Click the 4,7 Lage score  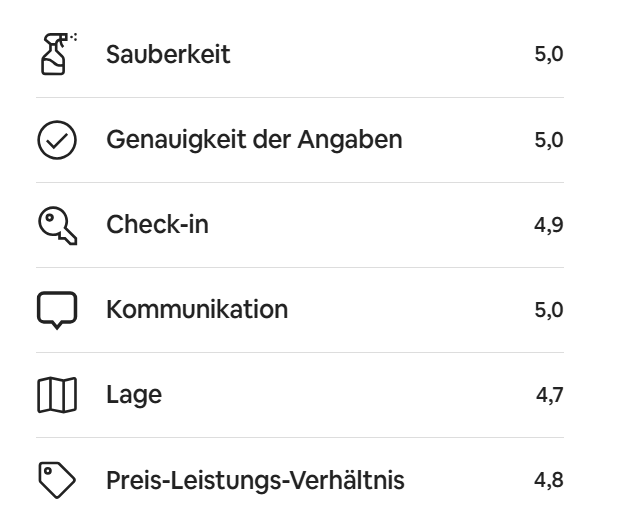pyautogui.click(x=550, y=395)
